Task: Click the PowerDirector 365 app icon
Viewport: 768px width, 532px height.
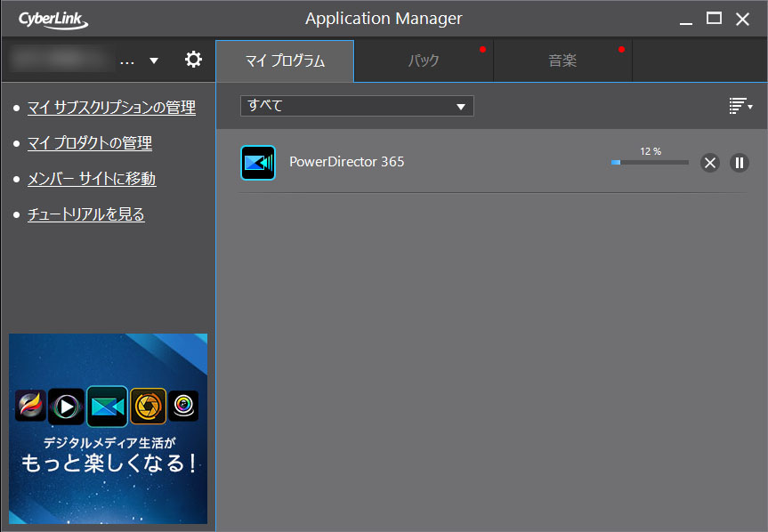Action: (258, 163)
